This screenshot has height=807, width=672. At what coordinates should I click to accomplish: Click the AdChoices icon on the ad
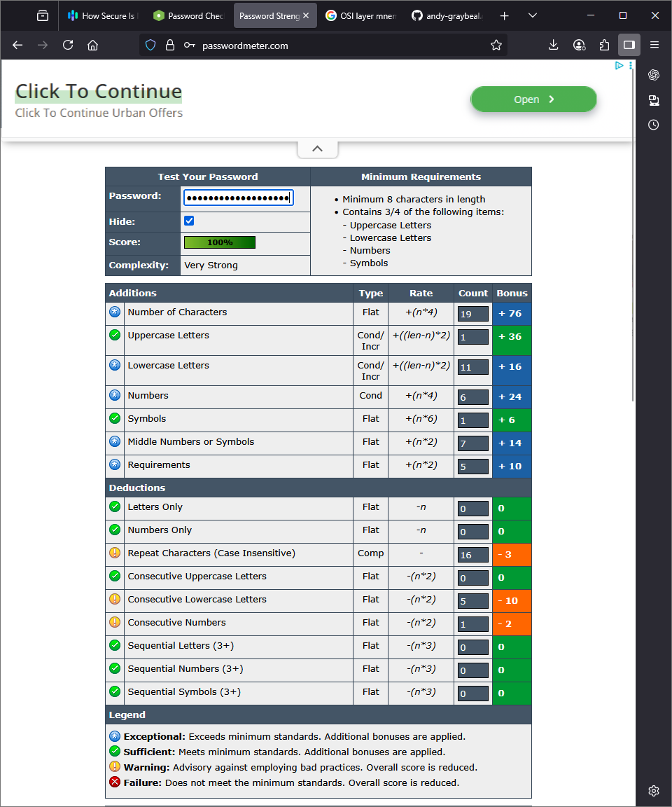point(619,65)
